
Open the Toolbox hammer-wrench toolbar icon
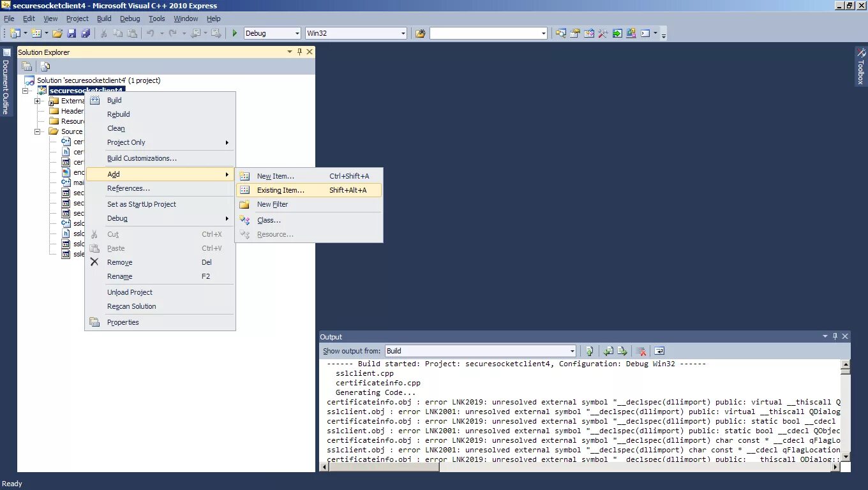pyautogui.click(x=603, y=33)
